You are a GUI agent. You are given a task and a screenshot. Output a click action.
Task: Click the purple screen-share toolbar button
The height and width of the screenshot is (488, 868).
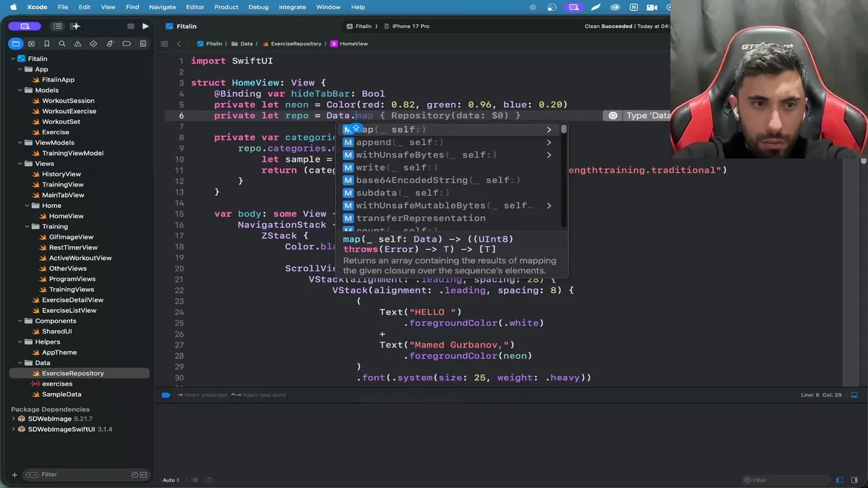pos(25,26)
